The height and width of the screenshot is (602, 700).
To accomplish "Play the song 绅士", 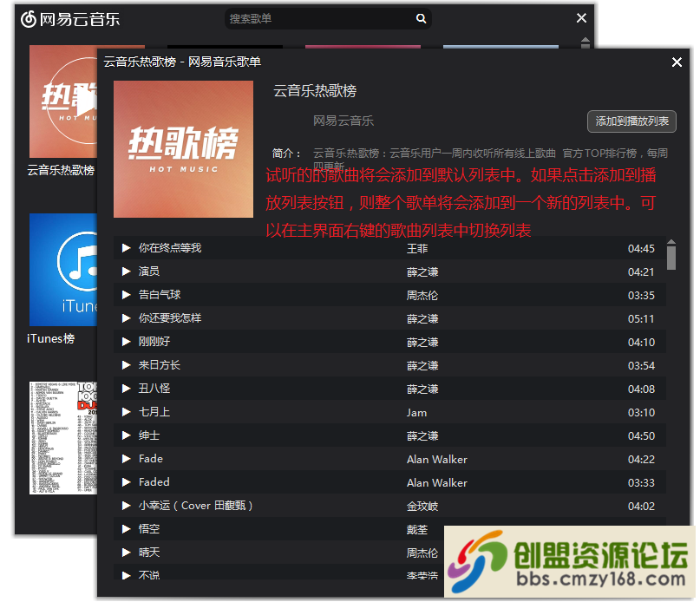I will [127, 435].
